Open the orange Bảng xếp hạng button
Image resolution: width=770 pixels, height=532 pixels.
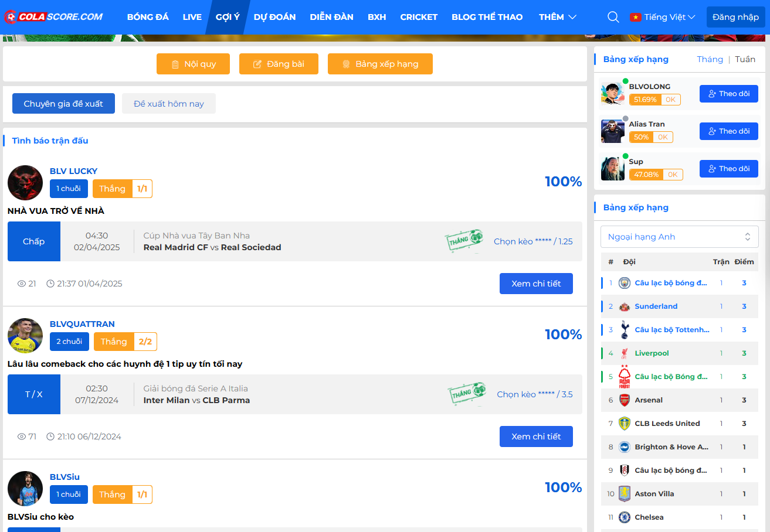point(380,64)
